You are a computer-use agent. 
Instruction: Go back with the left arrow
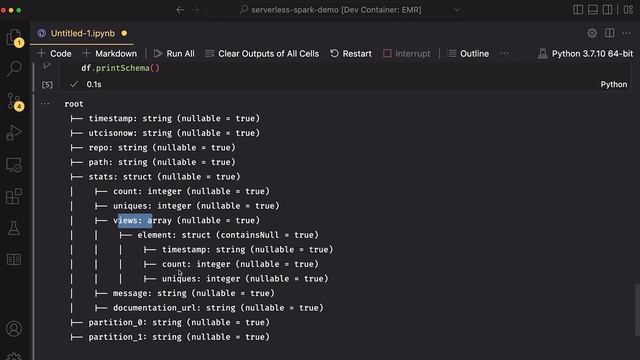click(180, 10)
